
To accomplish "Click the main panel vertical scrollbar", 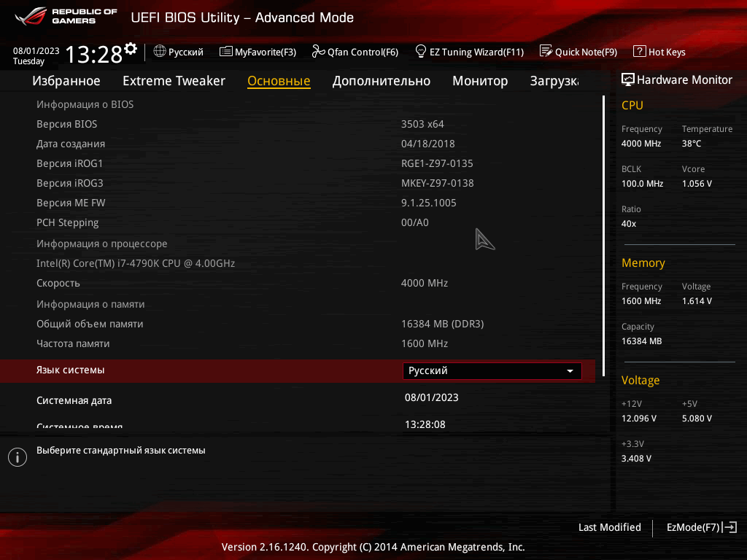I will 603,236.
